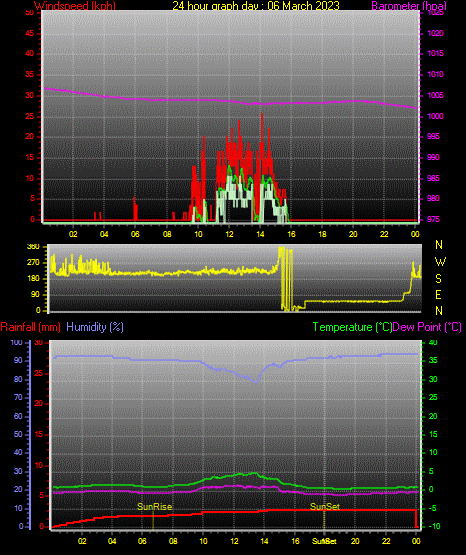Image resolution: width=466 pixels, height=555 pixels.
Task: Click the 12 hour tick on wind graph
Action: pos(229,234)
